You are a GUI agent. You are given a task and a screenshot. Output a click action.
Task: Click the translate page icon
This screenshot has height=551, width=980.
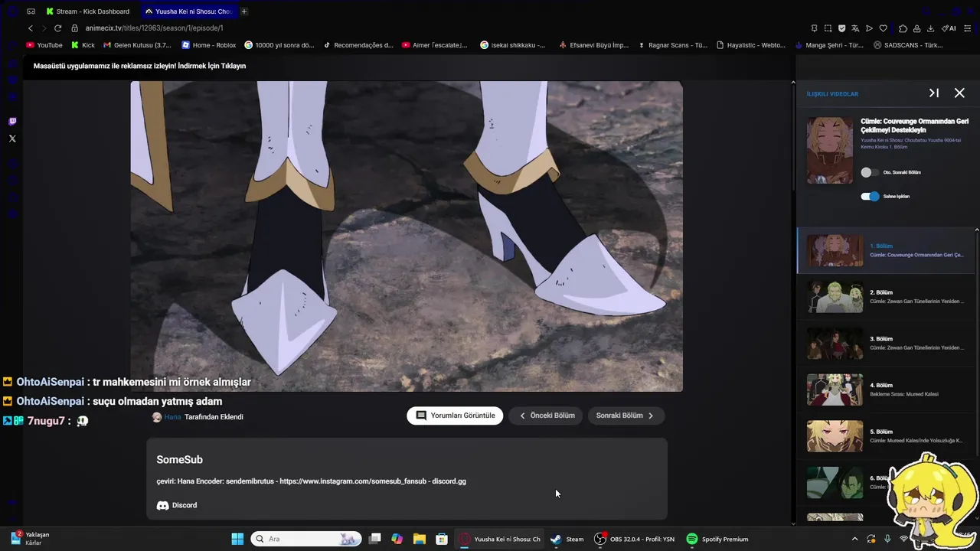click(x=855, y=28)
